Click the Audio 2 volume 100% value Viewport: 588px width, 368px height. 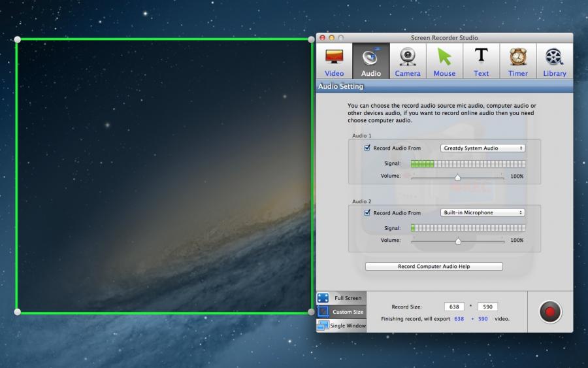pos(517,240)
